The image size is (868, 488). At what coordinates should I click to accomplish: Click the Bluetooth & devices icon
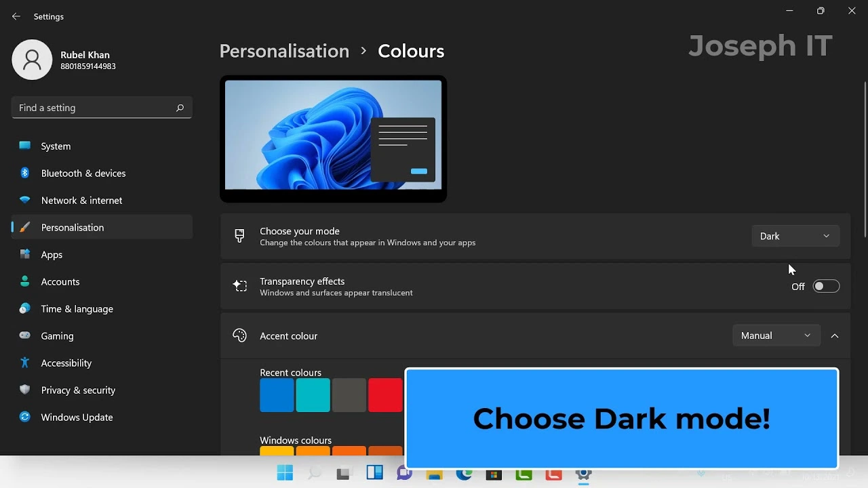tap(25, 173)
